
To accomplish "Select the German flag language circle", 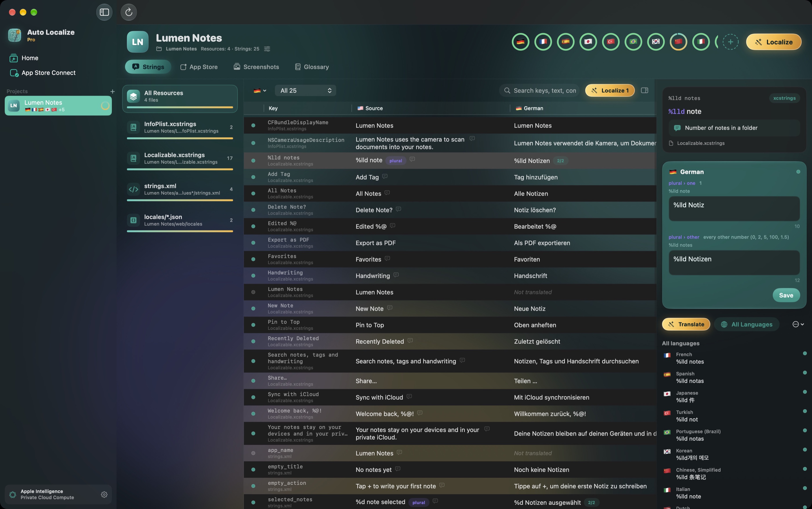I will tap(520, 42).
